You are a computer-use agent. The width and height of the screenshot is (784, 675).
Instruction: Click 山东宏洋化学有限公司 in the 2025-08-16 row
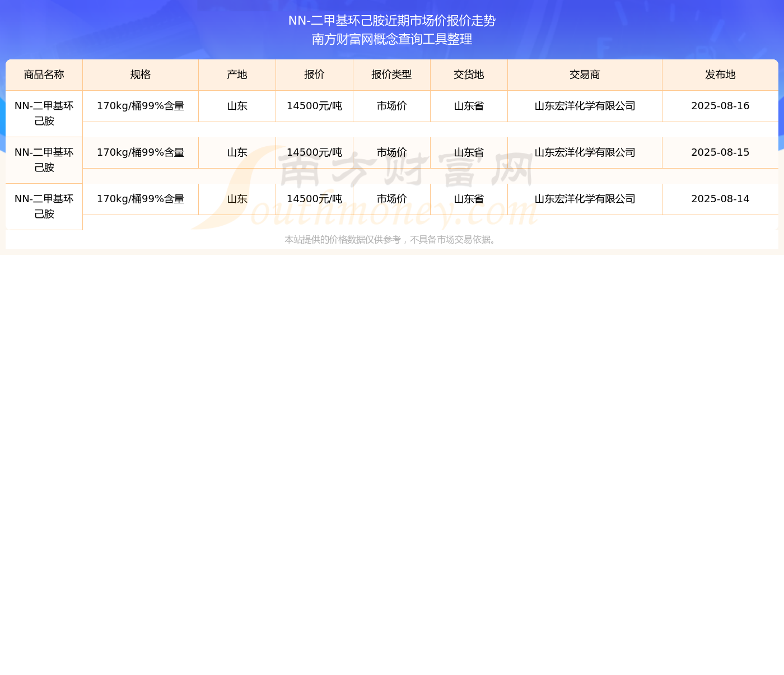[x=585, y=106]
